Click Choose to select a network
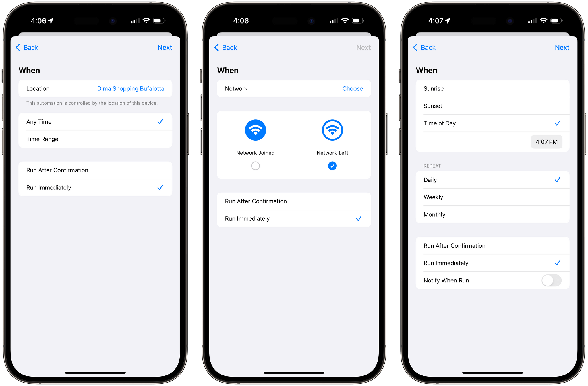This screenshot has width=588, height=386. (354, 89)
